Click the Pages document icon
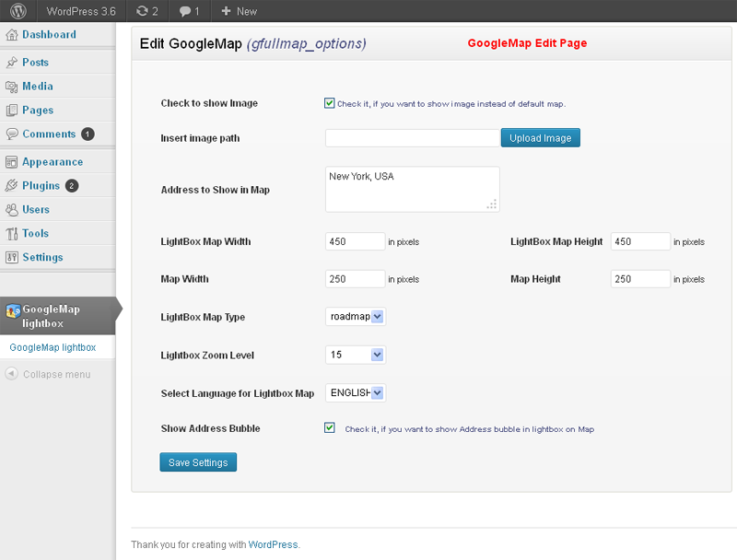This screenshot has width=737, height=560. tap(12, 111)
